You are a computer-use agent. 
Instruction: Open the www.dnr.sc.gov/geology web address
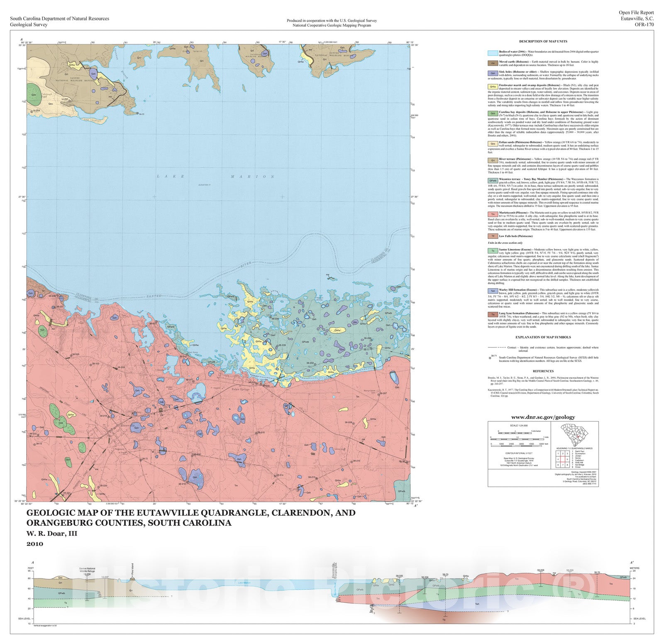coord(543,417)
